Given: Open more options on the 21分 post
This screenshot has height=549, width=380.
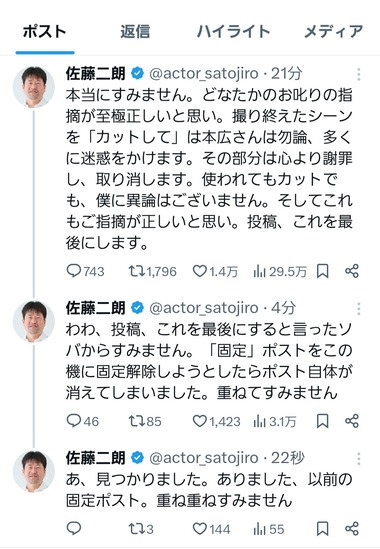Looking at the screenshot, I should (x=359, y=74).
